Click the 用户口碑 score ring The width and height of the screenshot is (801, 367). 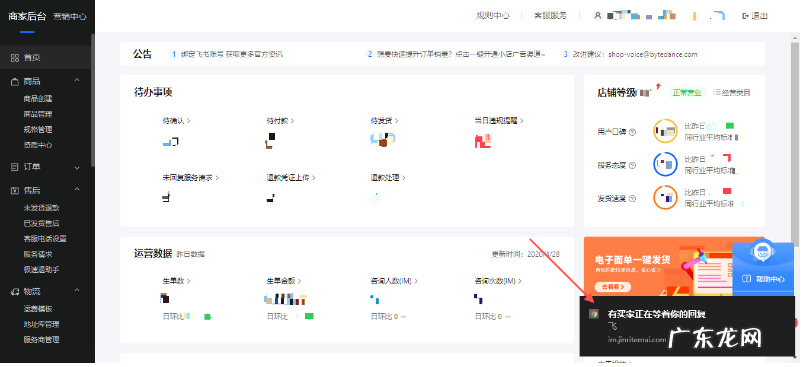point(665,131)
